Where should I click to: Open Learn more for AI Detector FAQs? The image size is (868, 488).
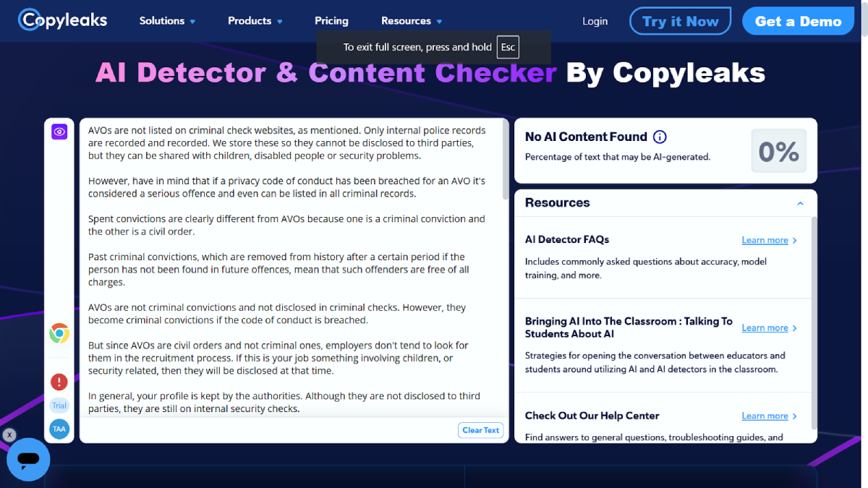(769, 240)
